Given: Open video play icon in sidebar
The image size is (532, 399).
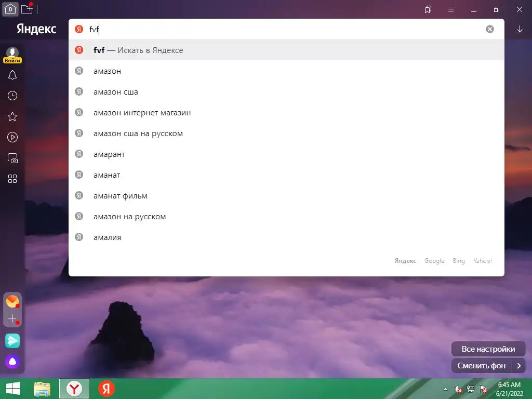Looking at the screenshot, I should point(12,137).
